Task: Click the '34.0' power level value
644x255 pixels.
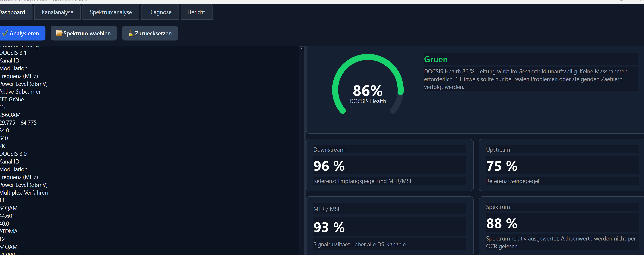Action: (4, 131)
